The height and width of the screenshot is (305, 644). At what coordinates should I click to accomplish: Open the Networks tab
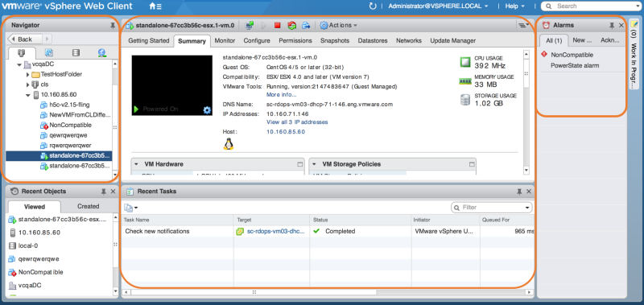coord(409,40)
